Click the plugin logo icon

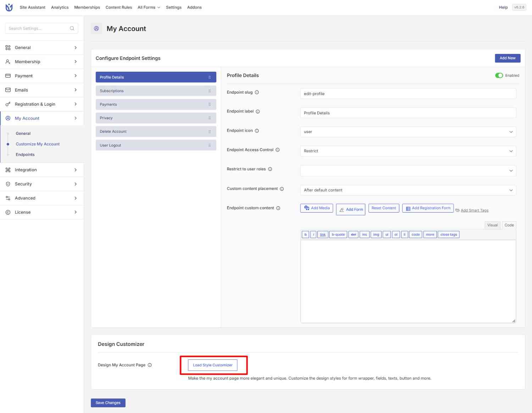9,7
